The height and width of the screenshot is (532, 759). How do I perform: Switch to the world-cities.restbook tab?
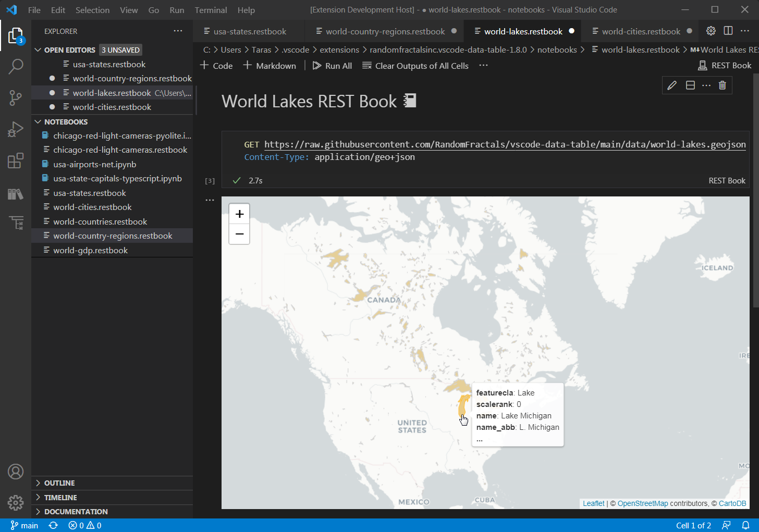point(640,31)
